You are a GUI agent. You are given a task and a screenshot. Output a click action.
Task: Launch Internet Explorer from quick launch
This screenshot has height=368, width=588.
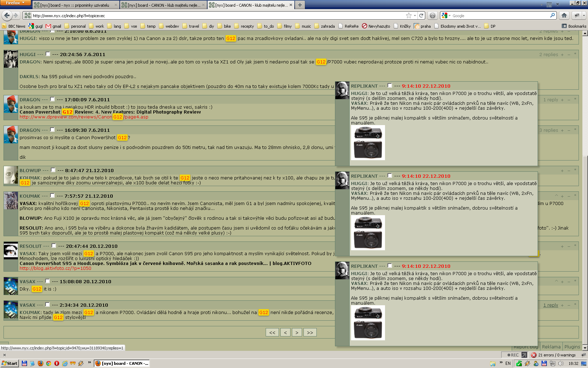tap(64, 363)
